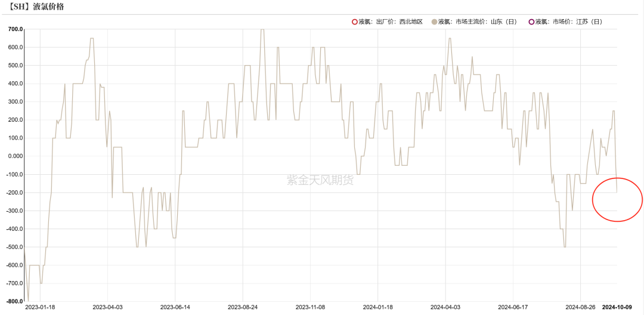Click the 紫金天风期货 watermark text
The image size is (644, 315).
coord(320,180)
